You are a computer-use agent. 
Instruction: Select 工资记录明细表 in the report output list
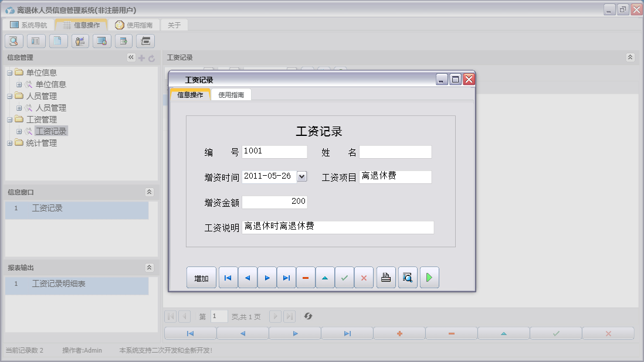click(59, 284)
